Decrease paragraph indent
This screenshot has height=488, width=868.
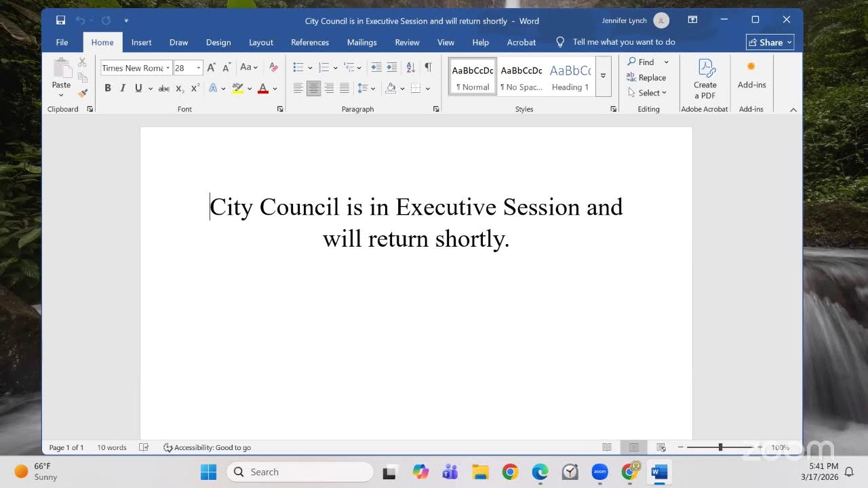[x=376, y=68]
